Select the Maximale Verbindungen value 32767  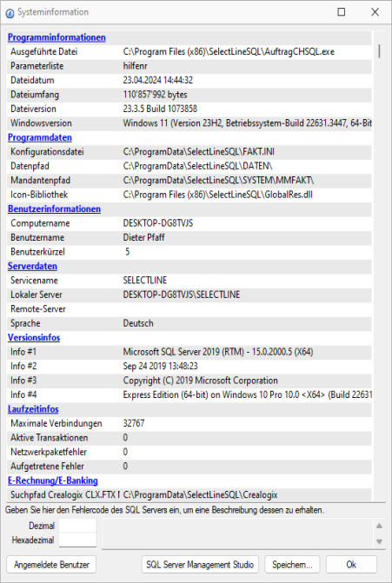coord(134,423)
